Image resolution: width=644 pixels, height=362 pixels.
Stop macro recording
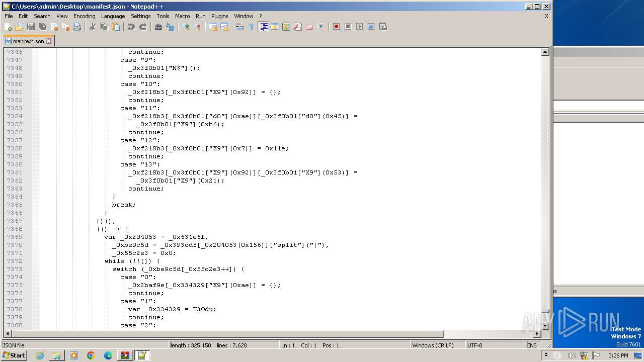pyautogui.click(x=348, y=27)
